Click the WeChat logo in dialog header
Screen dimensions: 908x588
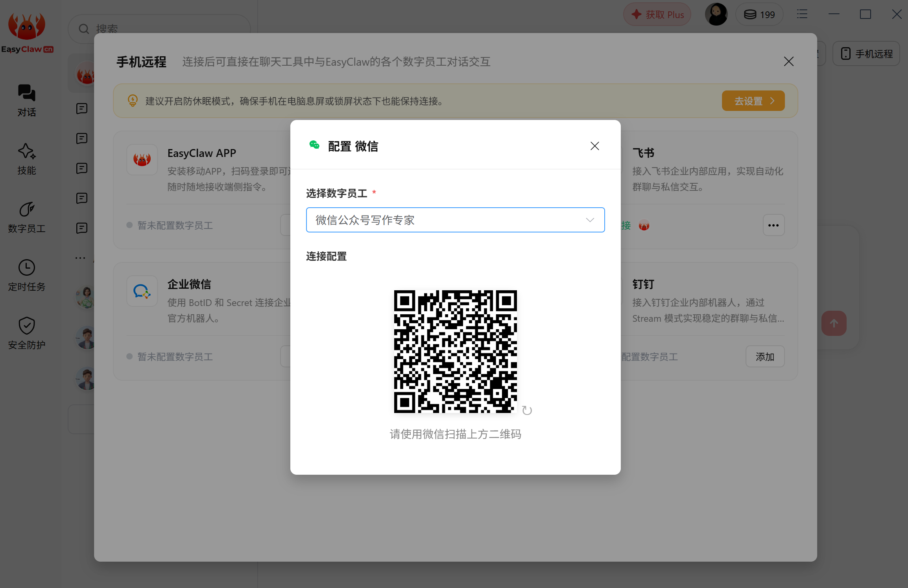[x=314, y=145]
